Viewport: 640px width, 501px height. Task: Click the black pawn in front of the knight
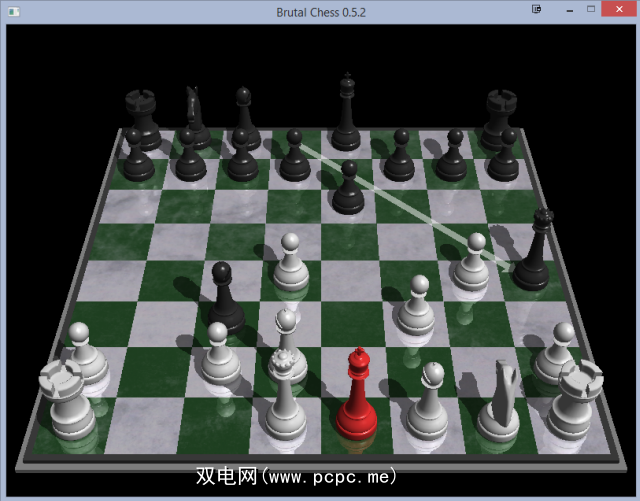190,155
